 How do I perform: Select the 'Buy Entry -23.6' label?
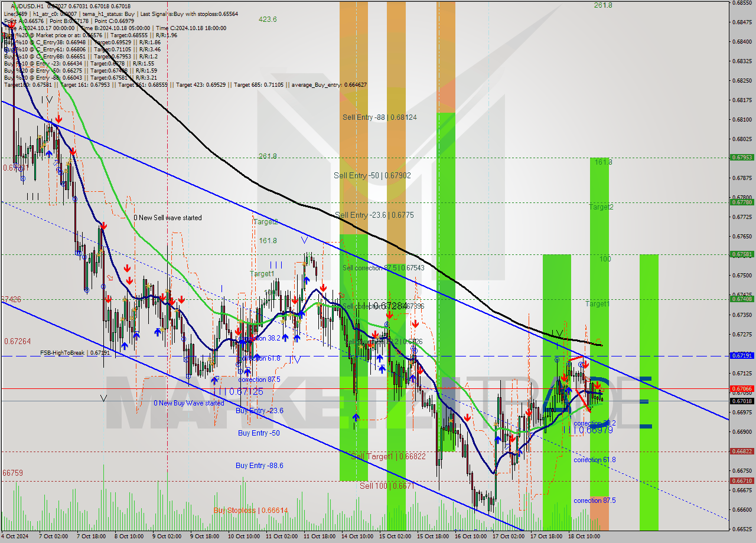[x=260, y=411]
